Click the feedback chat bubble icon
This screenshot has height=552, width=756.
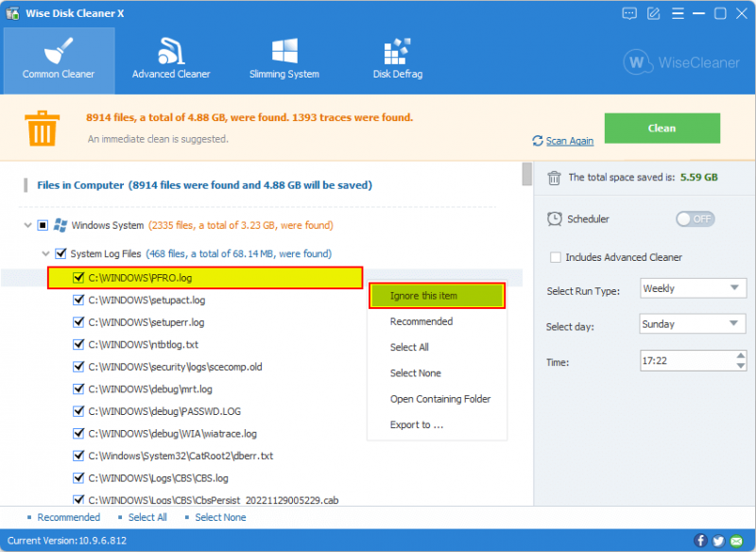[629, 13]
